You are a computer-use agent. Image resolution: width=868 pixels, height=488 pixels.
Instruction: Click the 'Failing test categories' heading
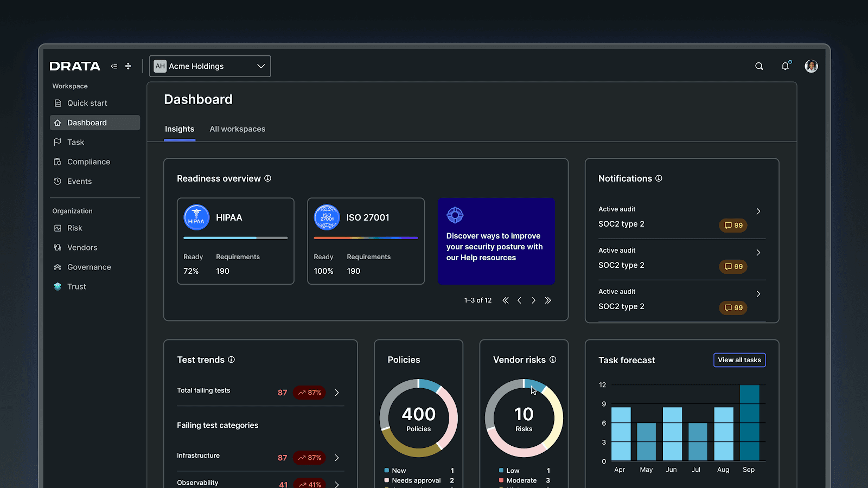pyautogui.click(x=218, y=425)
